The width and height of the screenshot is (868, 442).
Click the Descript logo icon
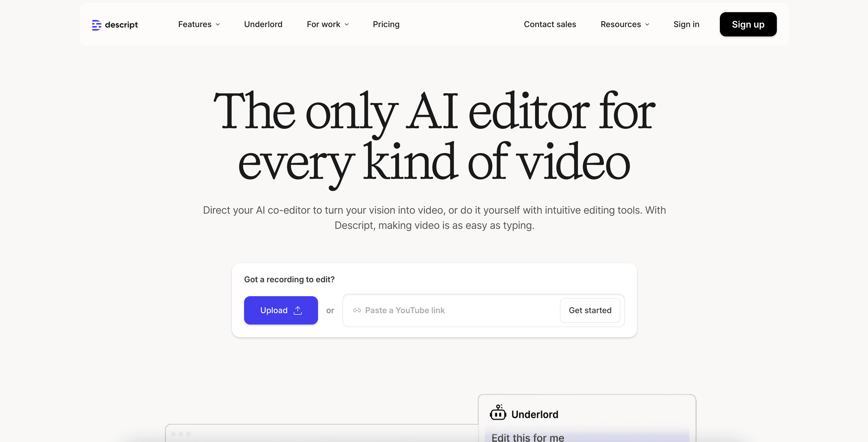point(96,25)
